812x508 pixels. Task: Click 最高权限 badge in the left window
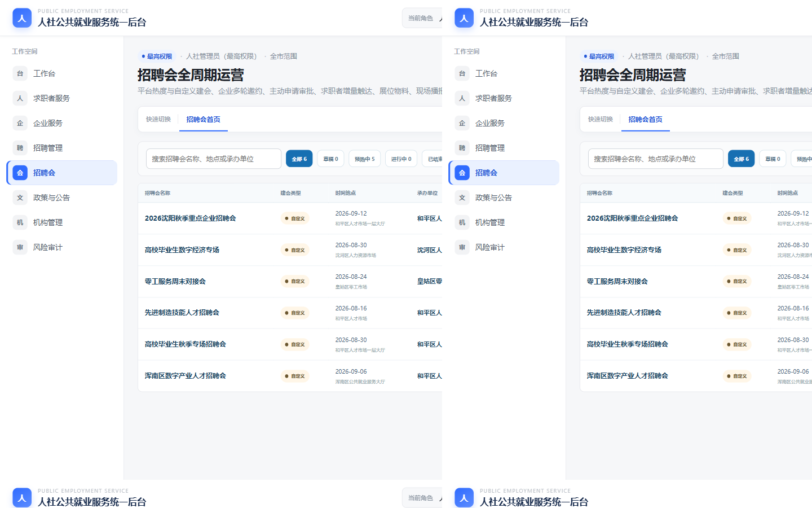pos(157,56)
